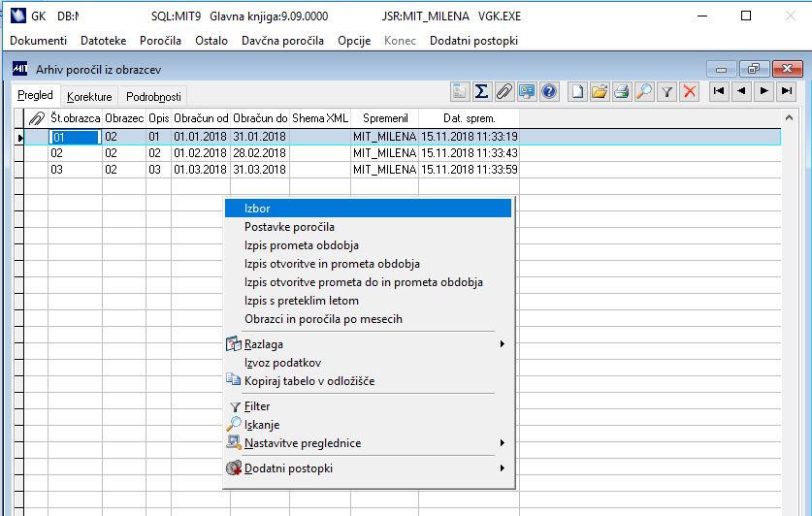Open the Dokumenti menu
Viewport: 812px width, 516px height.
[x=39, y=41]
